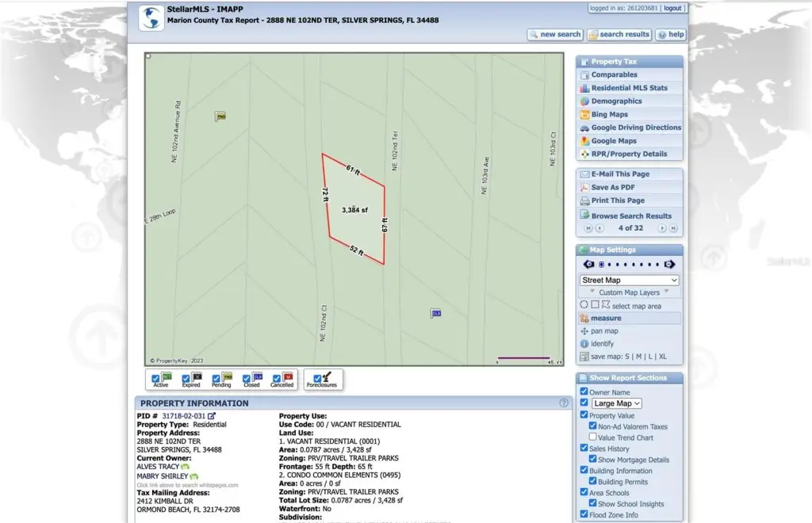Open PID external link icon

pos(212,416)
